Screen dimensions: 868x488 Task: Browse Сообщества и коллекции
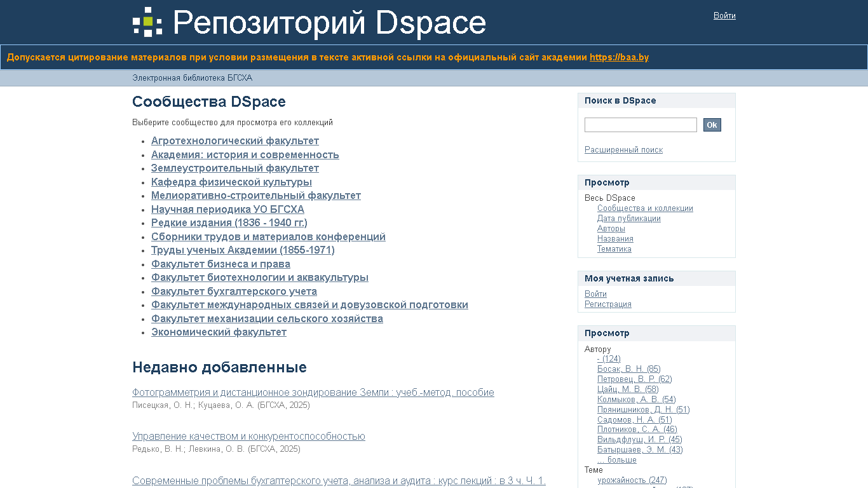[x=645, y=208]
